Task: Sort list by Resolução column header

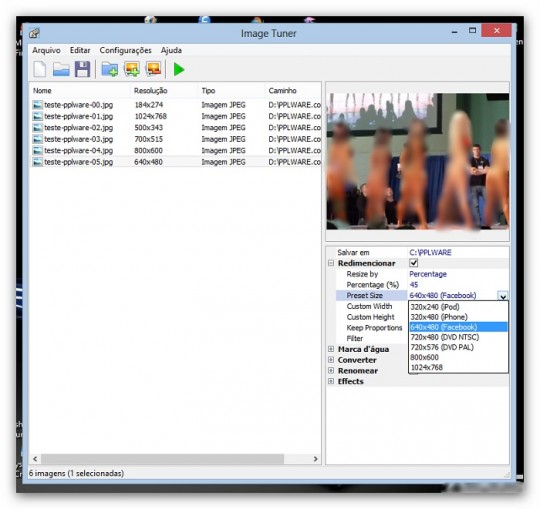Action: [164, 91]
